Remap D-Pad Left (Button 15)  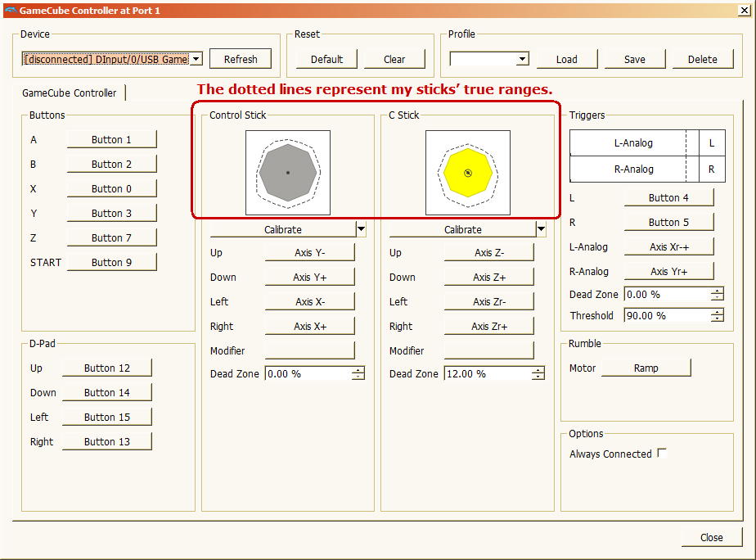pyautogui.click(x=106, y=418)
